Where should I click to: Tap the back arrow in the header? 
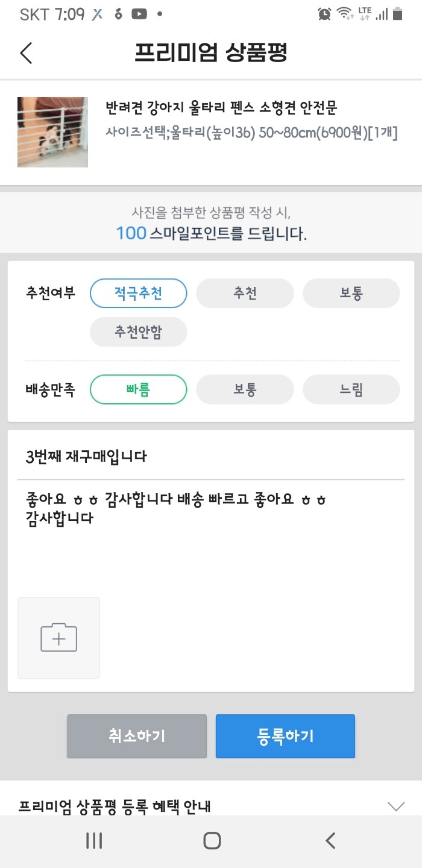pos(26,52)
